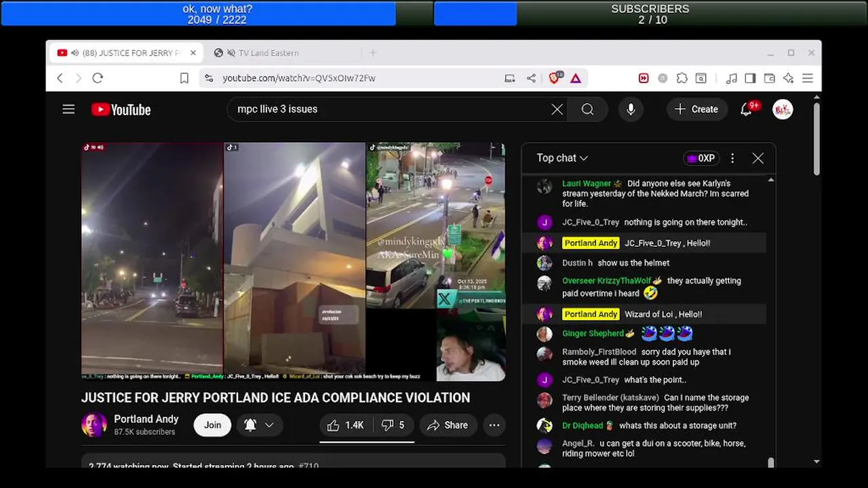The width and height of the screenshot is (868, 488).
Task: Open the YouTube guide hamburger menu
Action: pos(68,109)
